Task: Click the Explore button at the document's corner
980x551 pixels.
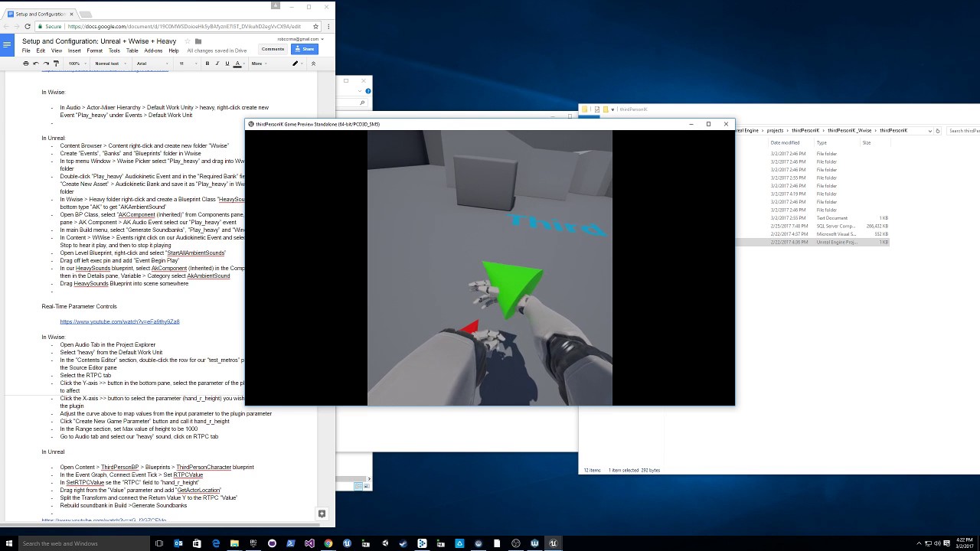Action: tap(322, 514)
